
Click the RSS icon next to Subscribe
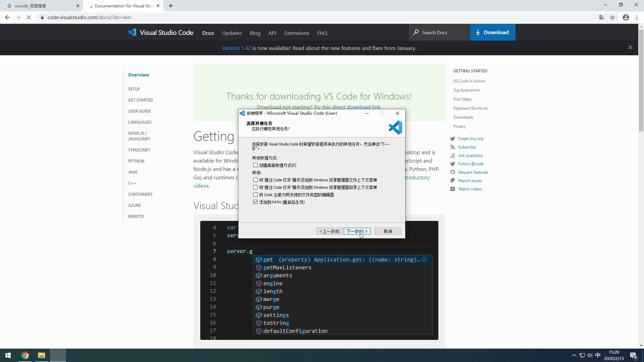point(452,147)
